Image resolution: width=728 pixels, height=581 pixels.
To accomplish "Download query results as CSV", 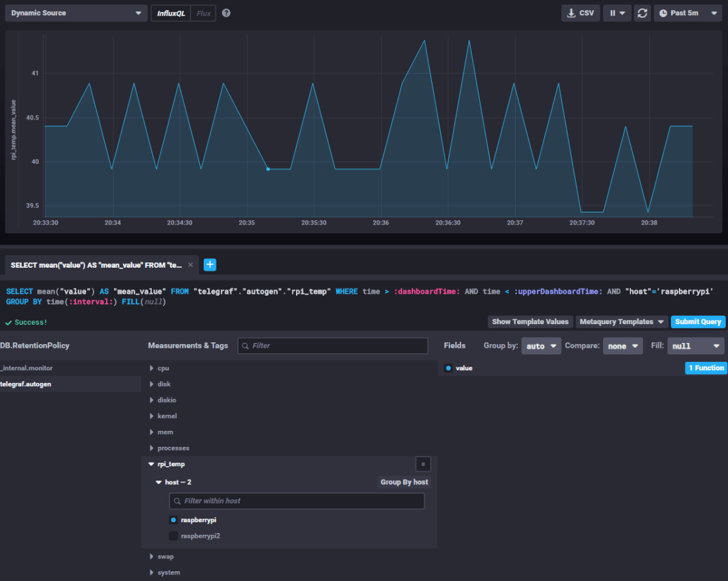I will 581,13.
